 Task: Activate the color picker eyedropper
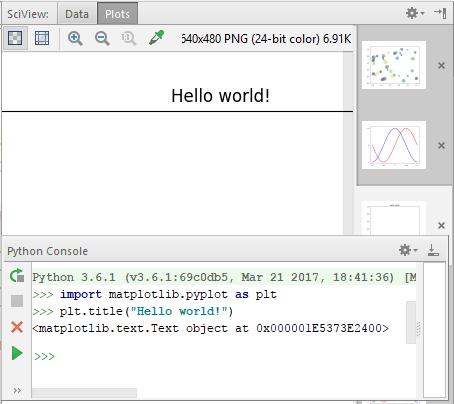click(x=156, y=38)
